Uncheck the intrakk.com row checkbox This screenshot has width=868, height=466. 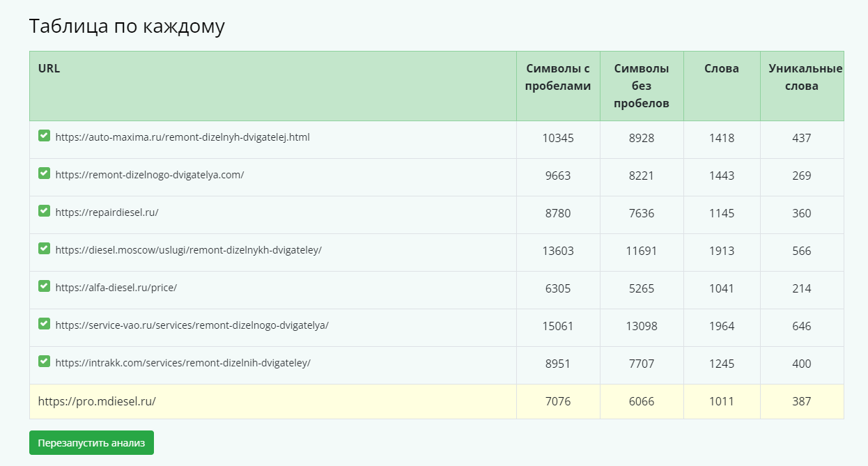[44, 361]
